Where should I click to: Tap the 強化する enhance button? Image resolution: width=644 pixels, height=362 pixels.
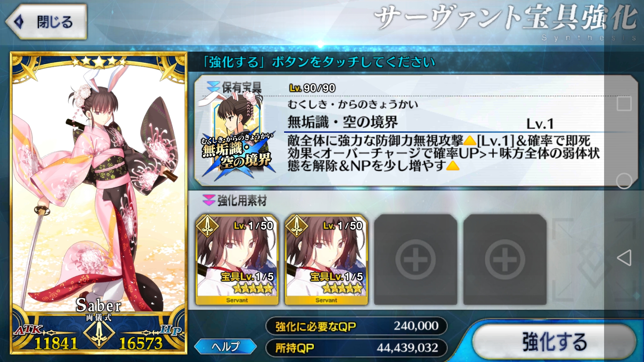click(554, 342)
